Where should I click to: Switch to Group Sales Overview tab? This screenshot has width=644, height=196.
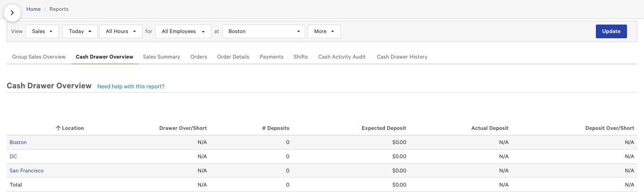click(x=39, y=57)
